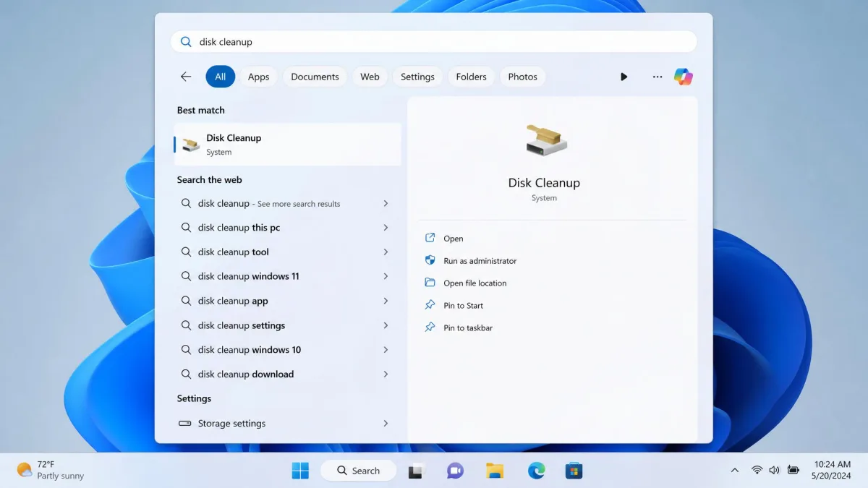The height and width of the screenshot is (488, 868).
Task: Expand chevron for Storage settings
Action: (x=386, y=423)
